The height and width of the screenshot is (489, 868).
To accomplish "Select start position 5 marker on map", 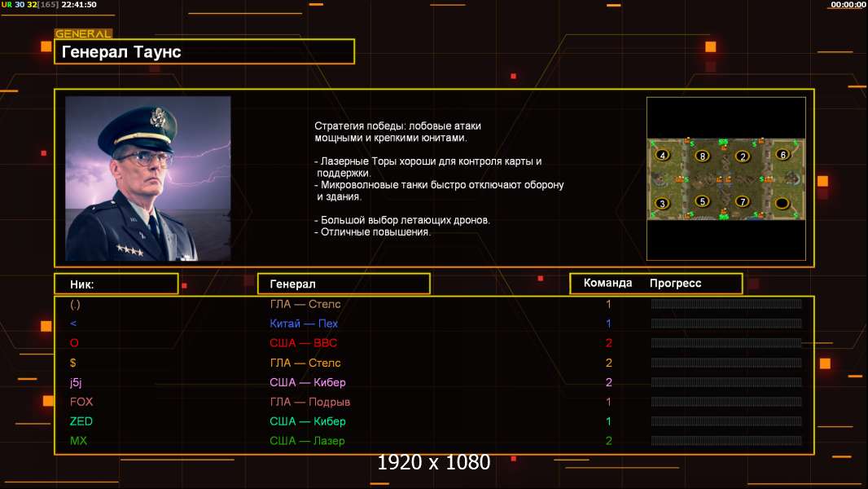I will pyautogui.click(x=702, y=201).
